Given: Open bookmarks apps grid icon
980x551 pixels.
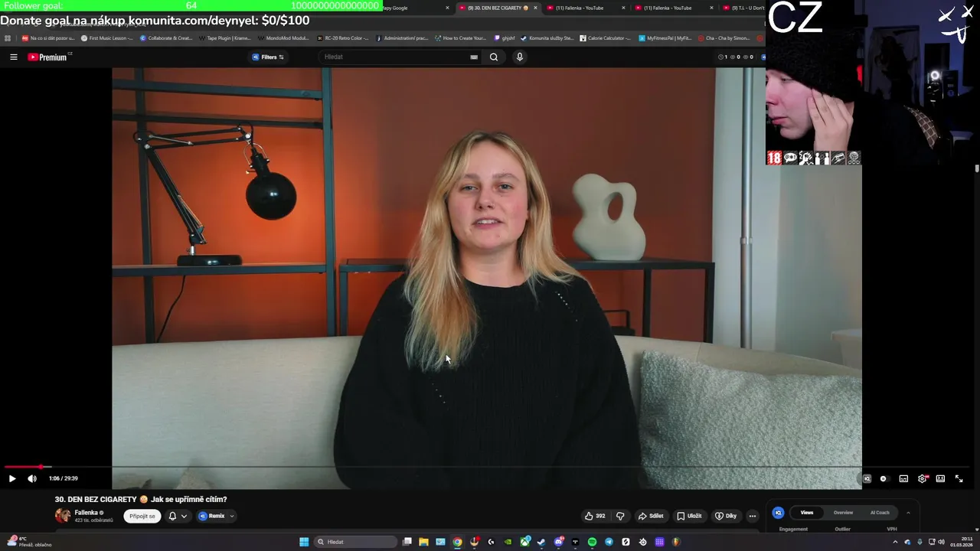Looking at the screenshot, I should point(8,37).
